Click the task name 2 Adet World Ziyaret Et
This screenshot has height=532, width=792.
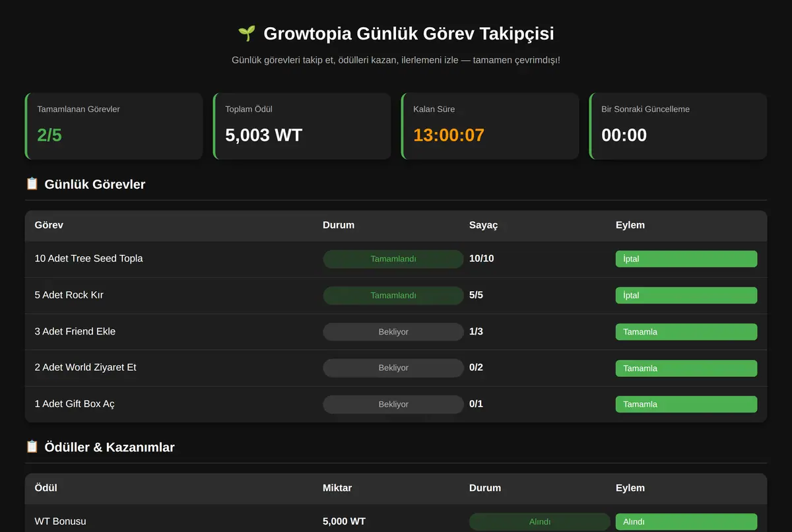86,367
